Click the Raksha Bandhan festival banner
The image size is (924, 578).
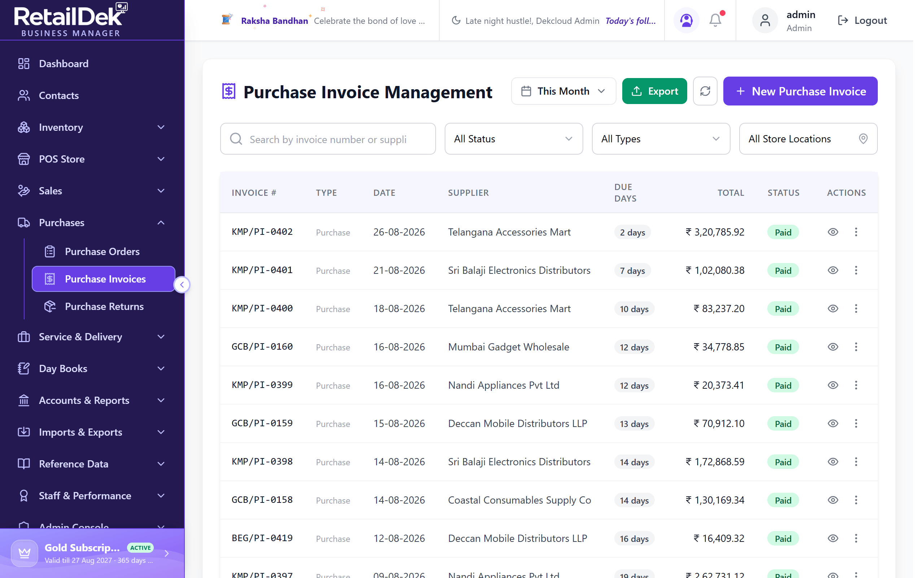pos(323,20)
